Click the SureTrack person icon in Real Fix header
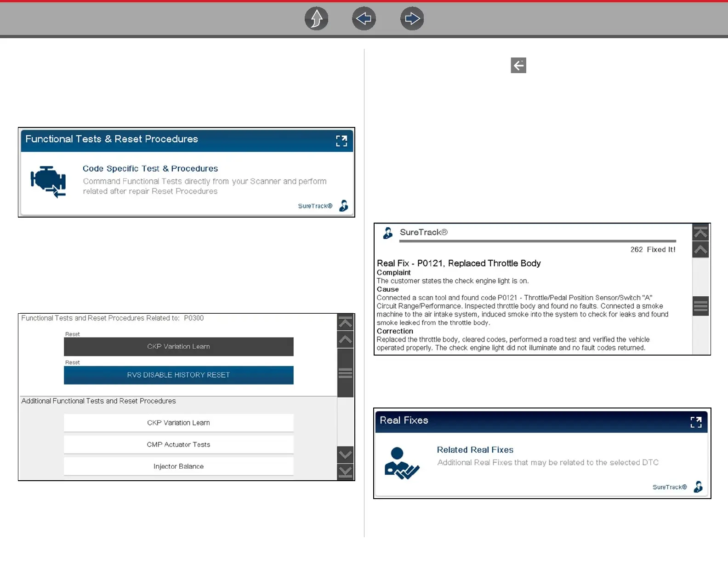The height and width of the screenshot is (563, 728). 388,233
